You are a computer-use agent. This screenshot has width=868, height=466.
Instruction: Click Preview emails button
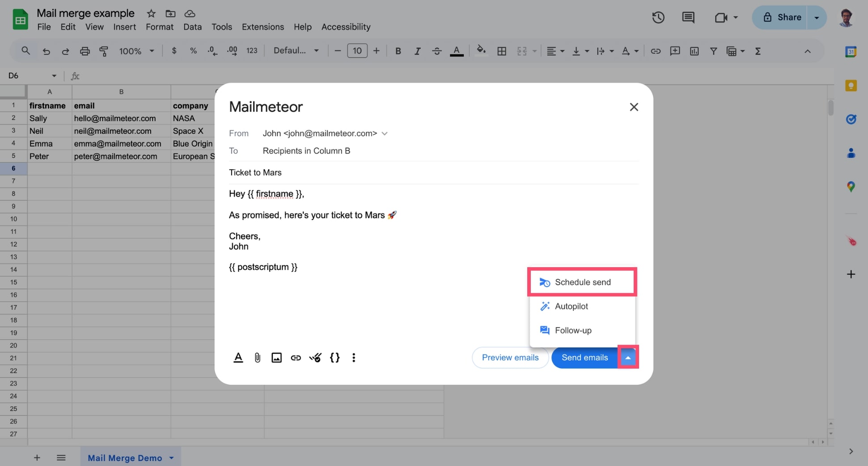click(510, 357)
